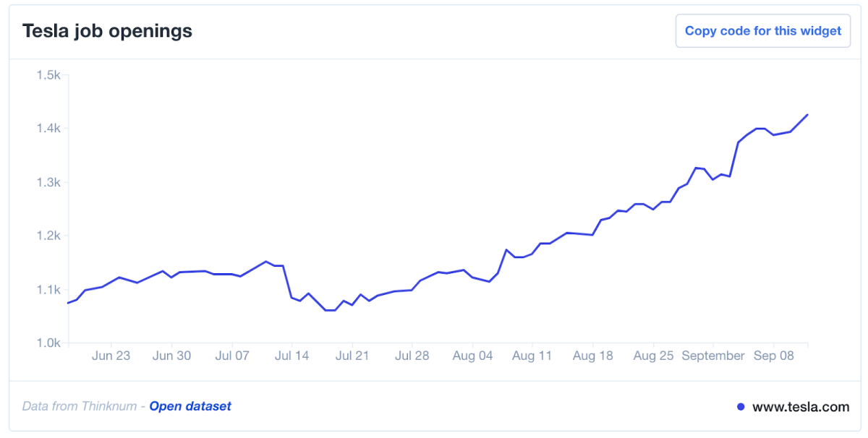Screen dimensions: 868x438
Task: Click the Jul 28 axis label
Action: tap(413, 356)
